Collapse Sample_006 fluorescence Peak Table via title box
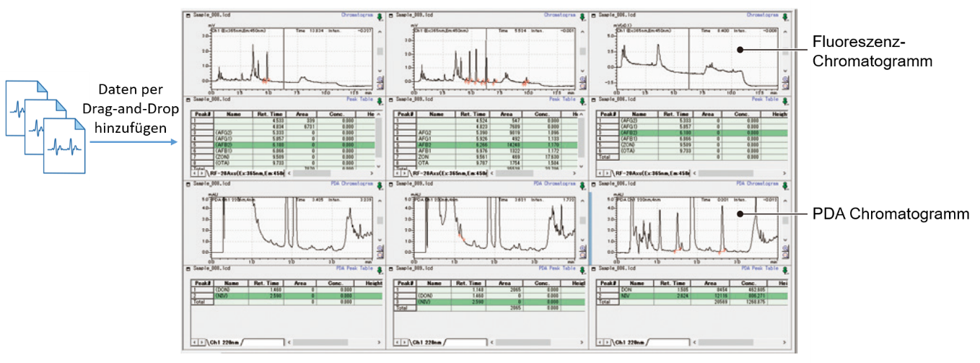 594,99
